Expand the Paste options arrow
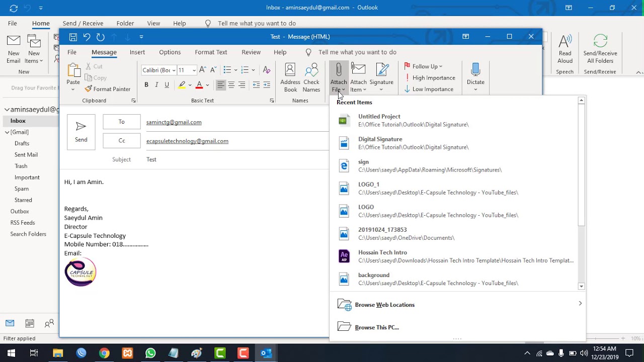Viewport: 644px width, 362px height. (73, 89)
